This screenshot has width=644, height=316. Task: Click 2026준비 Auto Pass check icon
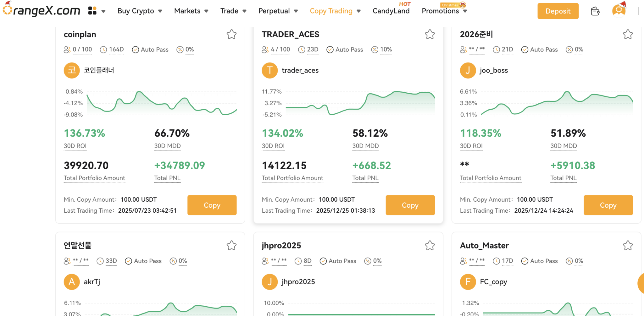pyautogui.click(x=525, y=50)
